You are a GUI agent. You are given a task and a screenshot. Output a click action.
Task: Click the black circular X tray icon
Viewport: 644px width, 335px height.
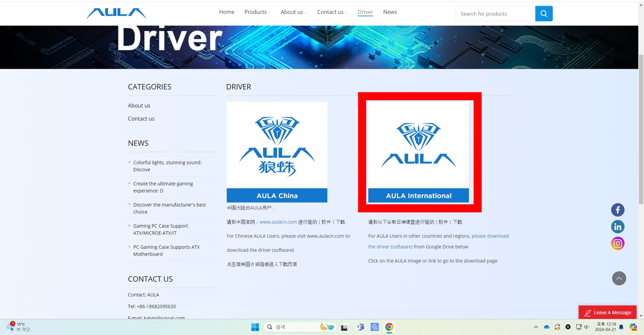pos(568,327)
